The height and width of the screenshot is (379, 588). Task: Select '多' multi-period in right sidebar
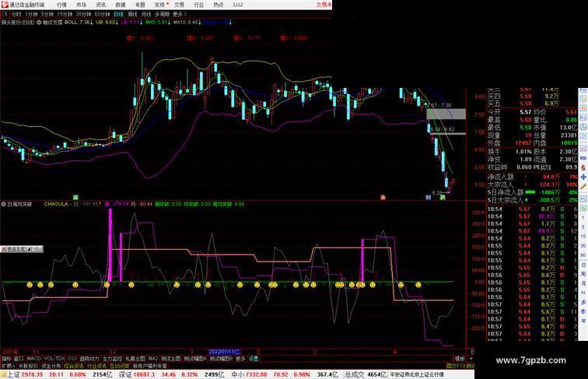click(x=583, y=302)
